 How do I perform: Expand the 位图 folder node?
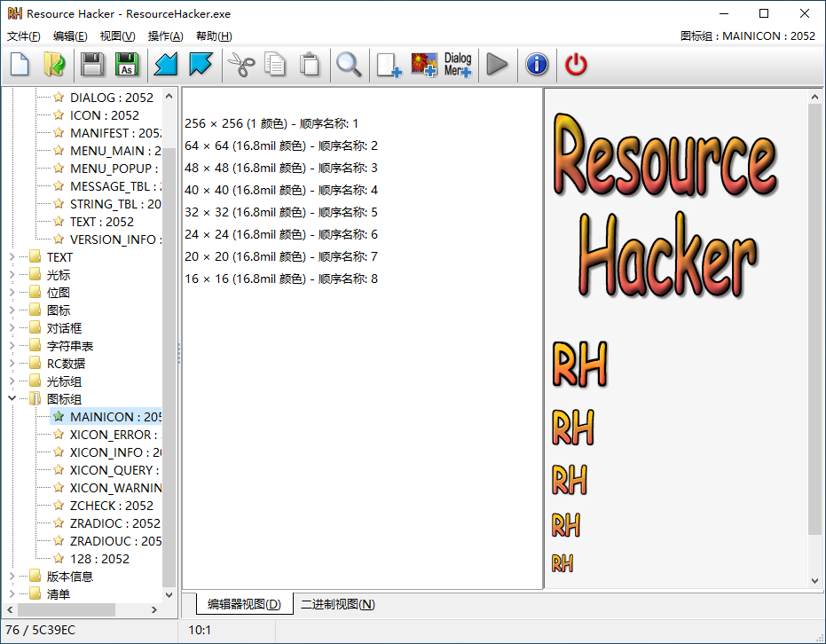tap(12, 292)
